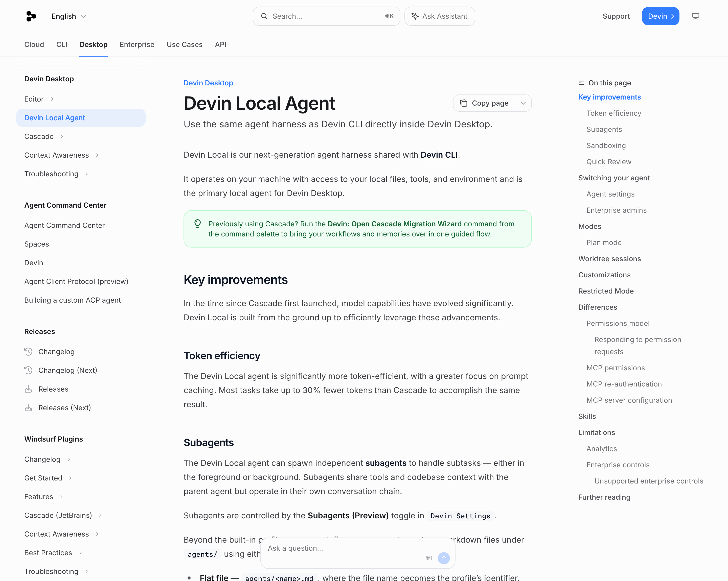Jump to Switching your agent section

pos(614,178)
